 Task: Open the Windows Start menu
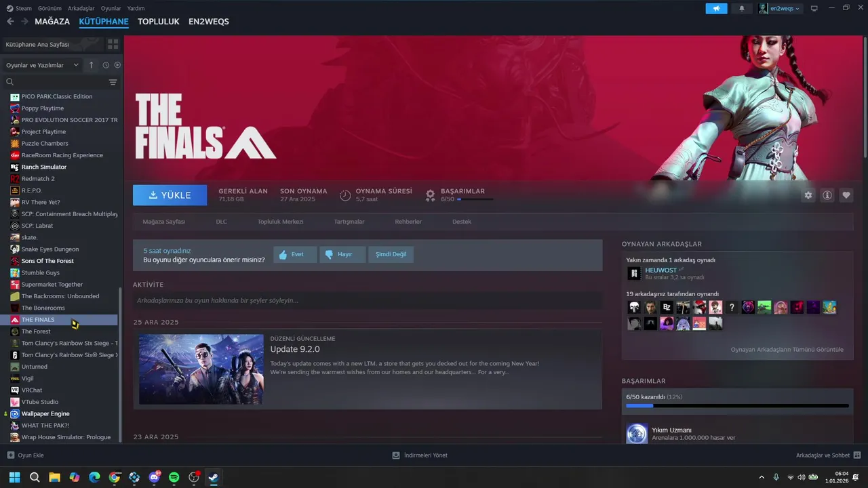pos(14,477)
